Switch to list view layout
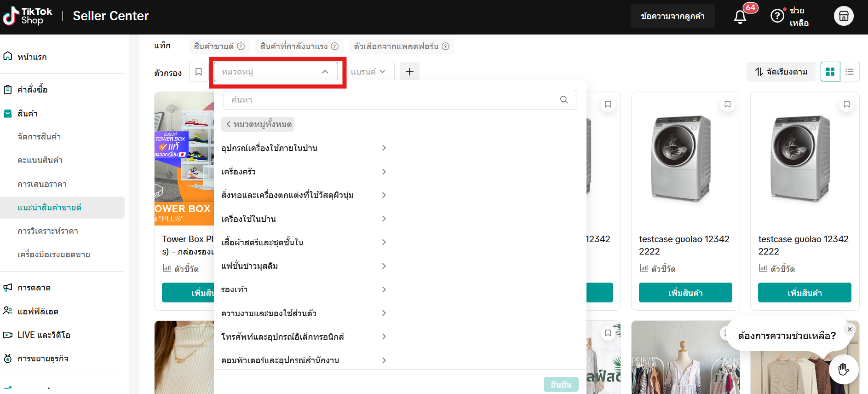This screenshot has height=394, width=868. point(850,72)
